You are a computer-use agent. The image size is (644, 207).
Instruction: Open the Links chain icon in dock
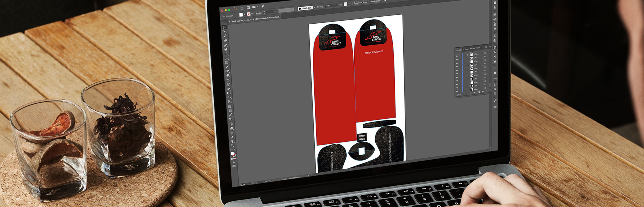tap(495, 107)
